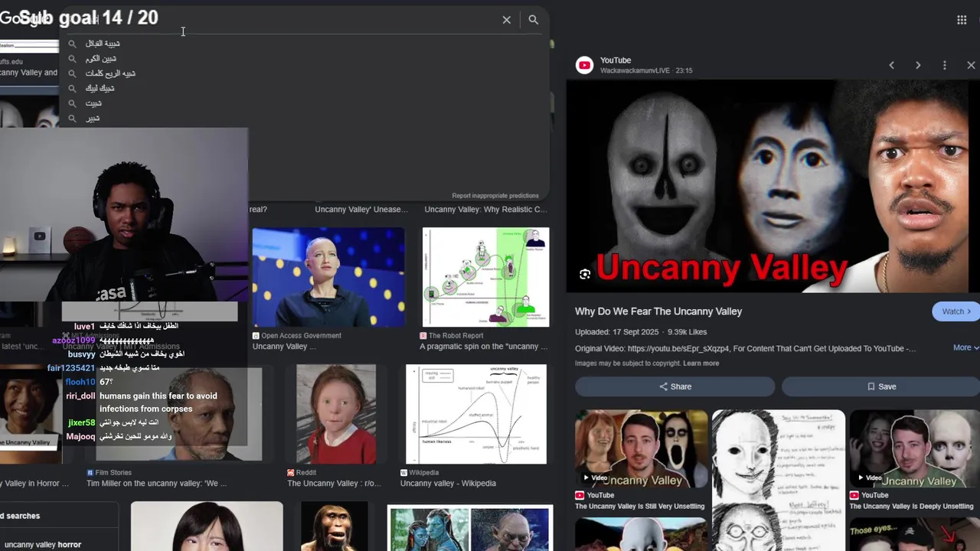Click the Watch button

[956, 311]
